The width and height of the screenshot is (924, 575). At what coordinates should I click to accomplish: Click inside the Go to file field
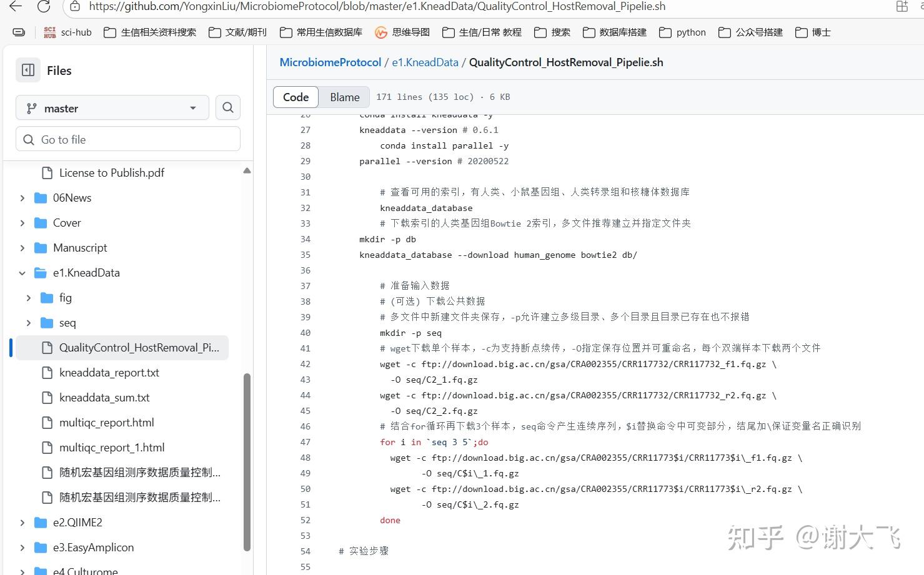[x=127, y=139]
